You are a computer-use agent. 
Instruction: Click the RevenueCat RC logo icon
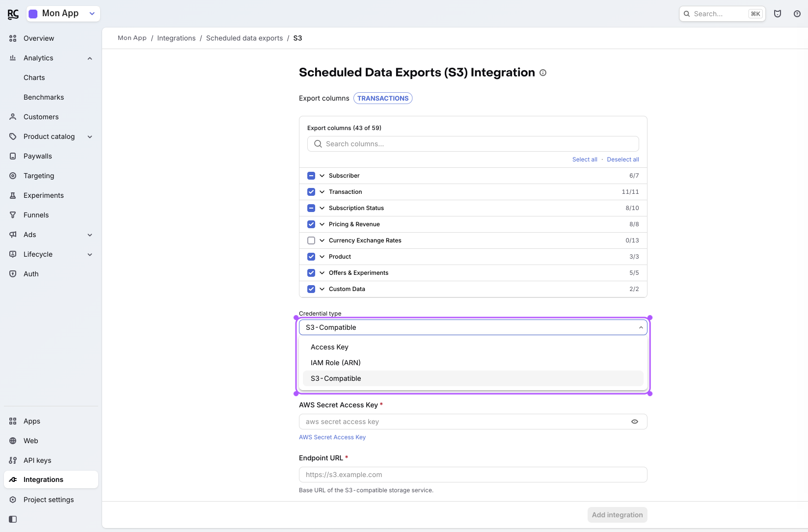pyautogui.click(x=13, y=14)
